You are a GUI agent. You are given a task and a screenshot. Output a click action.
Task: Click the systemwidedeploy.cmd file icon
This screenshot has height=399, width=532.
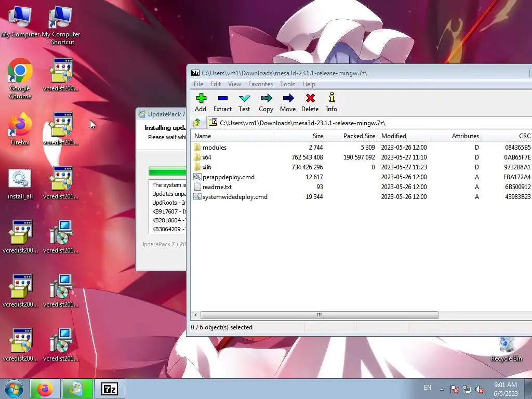coord(197,196)
